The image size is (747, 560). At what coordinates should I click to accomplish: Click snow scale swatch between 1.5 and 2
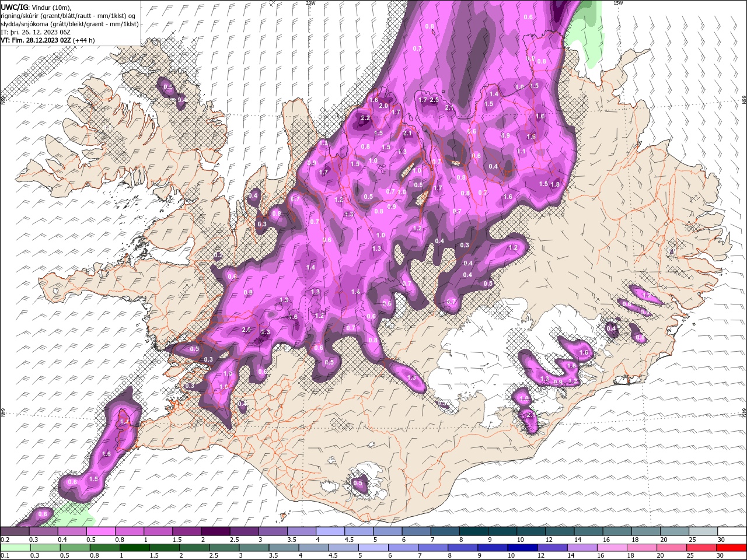coord(187,531)
